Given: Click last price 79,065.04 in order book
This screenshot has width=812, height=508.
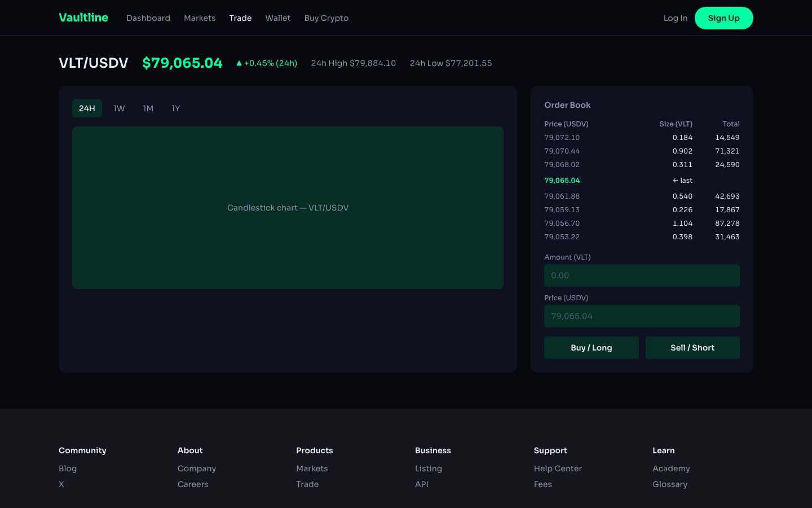Looking at the screenshot, I should pos(562,181).
